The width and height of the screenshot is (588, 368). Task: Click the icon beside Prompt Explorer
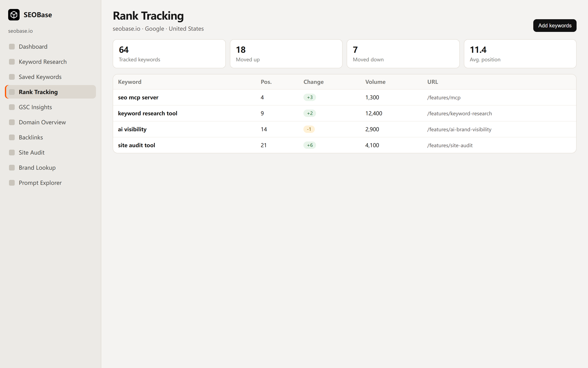(12, 183)
